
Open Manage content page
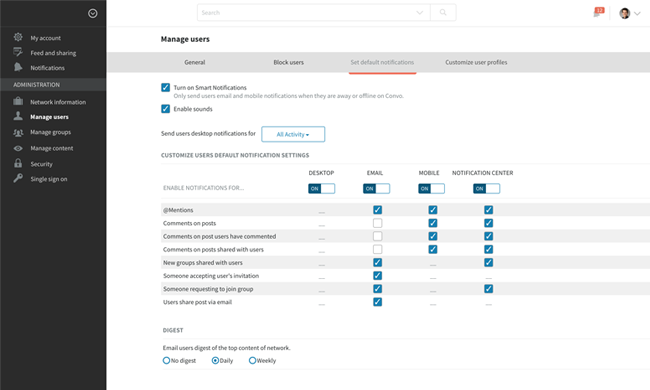click(51, 148)
